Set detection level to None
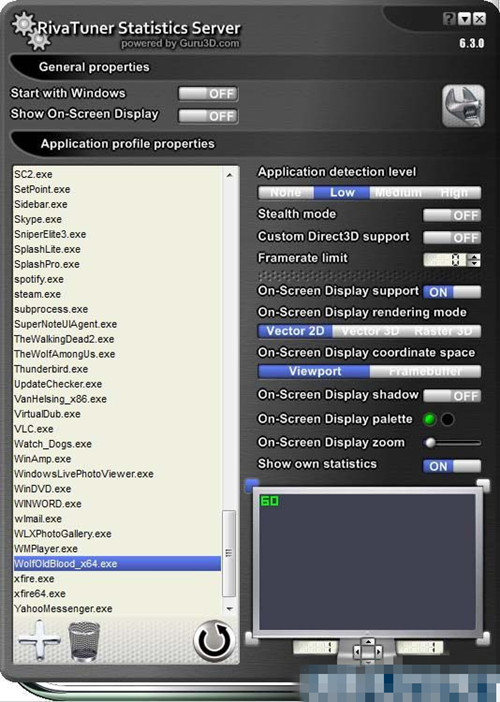Viewport: 500px width, 702px height. point(286,193)
